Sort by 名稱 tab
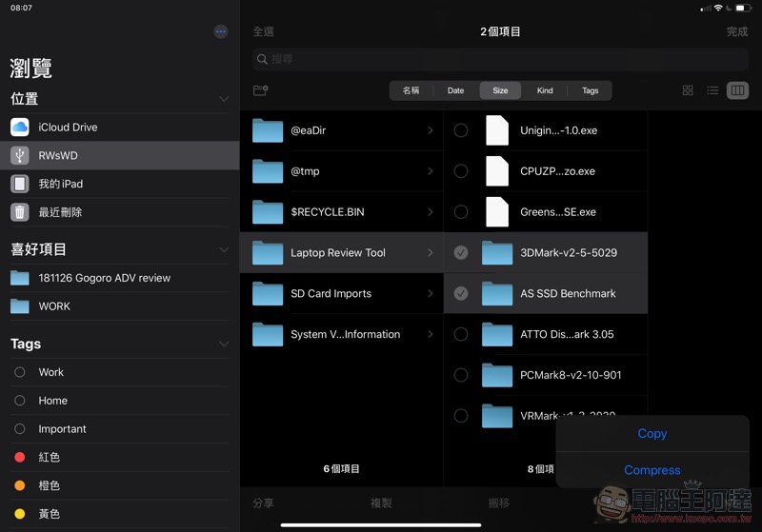Image resolution: width=762 pixels, height=532 pixels. coord(411,90)
